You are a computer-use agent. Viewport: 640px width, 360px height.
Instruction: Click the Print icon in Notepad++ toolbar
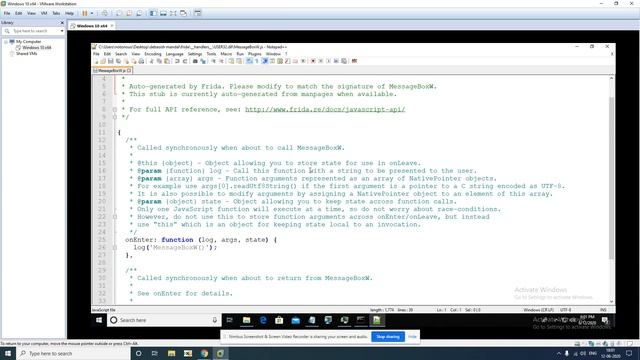141,61
